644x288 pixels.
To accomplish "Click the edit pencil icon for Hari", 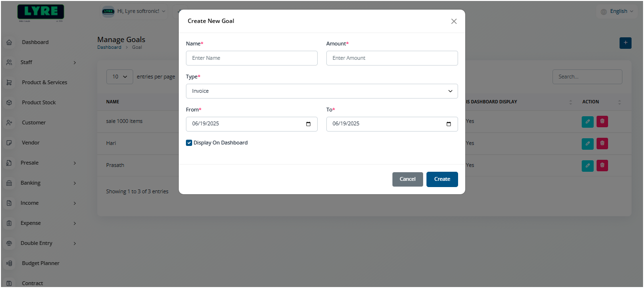I will pyautogui.click(x=587, y=144).
